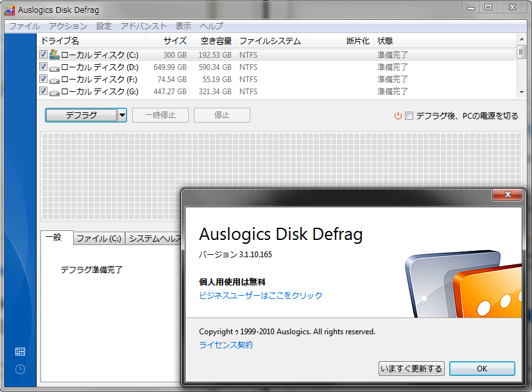
Task: Open the アドバンスト menu
Action: (x=144, y=26)
